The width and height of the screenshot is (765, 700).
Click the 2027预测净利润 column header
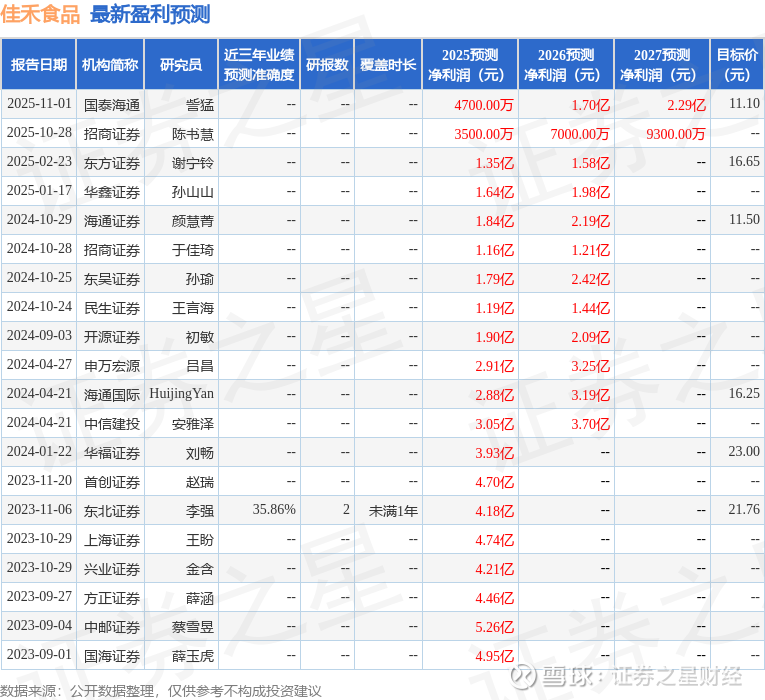(662, 64)
